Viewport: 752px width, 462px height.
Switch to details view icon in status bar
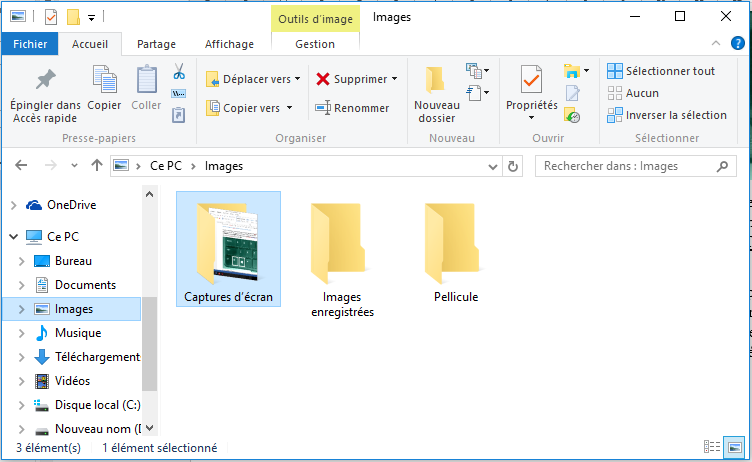pos(712,447)
